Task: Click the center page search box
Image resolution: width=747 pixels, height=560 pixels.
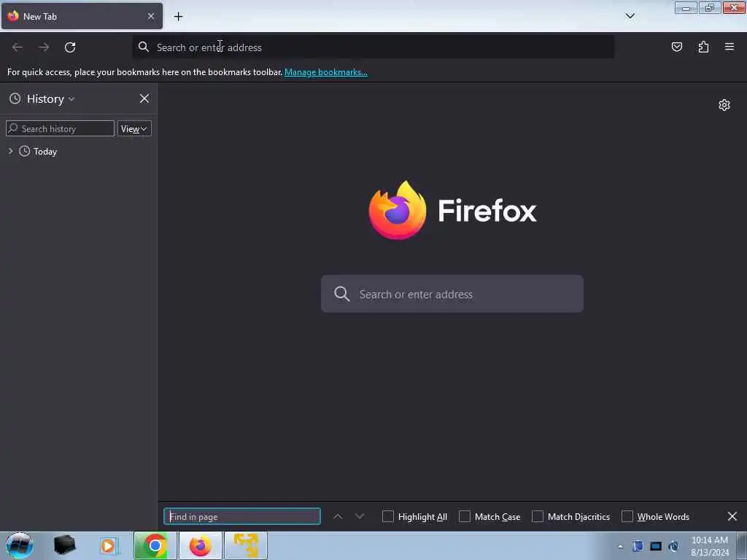Action: pyautogui.click(x=452, y=294)
